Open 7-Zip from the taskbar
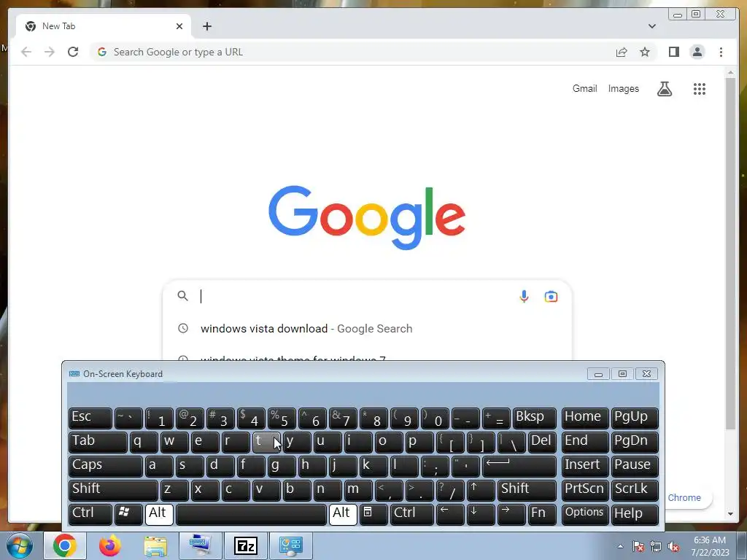Image resolution: width=747 pixels, height=560 pixels. click(246, 545)
